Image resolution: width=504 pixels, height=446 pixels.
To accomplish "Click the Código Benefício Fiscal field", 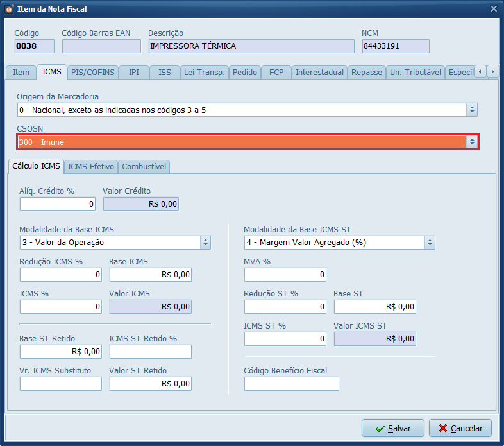I will point(291,384).
